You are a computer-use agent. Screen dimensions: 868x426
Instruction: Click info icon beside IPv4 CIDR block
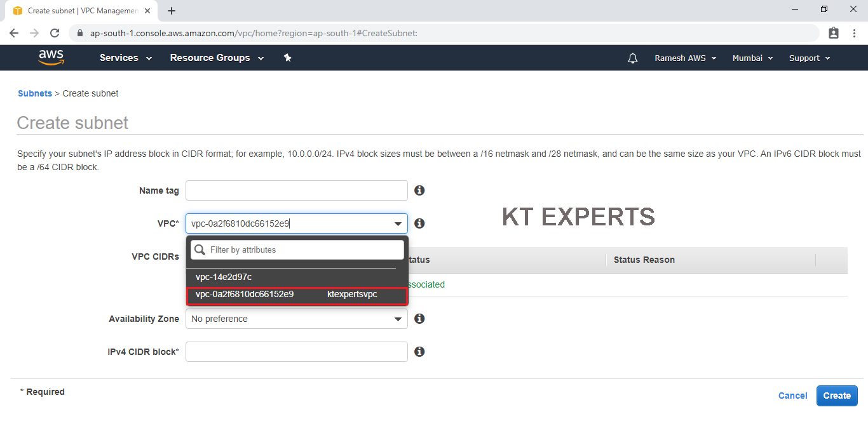[419, 352]
